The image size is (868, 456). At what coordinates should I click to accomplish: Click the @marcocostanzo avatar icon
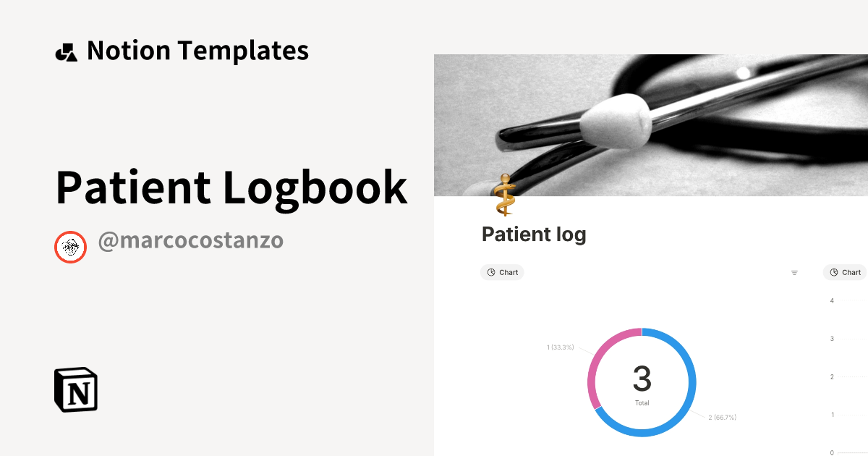coord(70,247)
